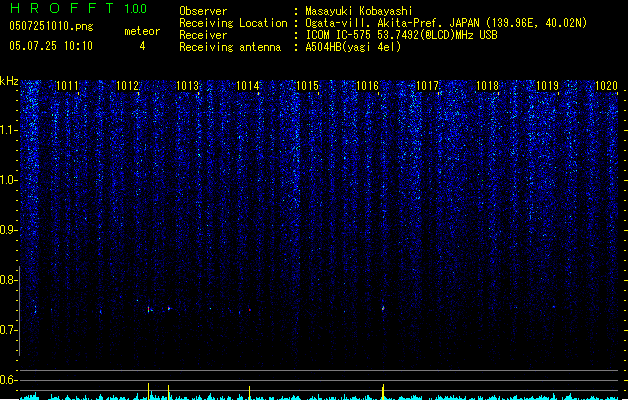629x400 pixels.
Task: Click the 0.7 kHz frequency tick label
Action: pyautogui.click(x=8, y=330)
